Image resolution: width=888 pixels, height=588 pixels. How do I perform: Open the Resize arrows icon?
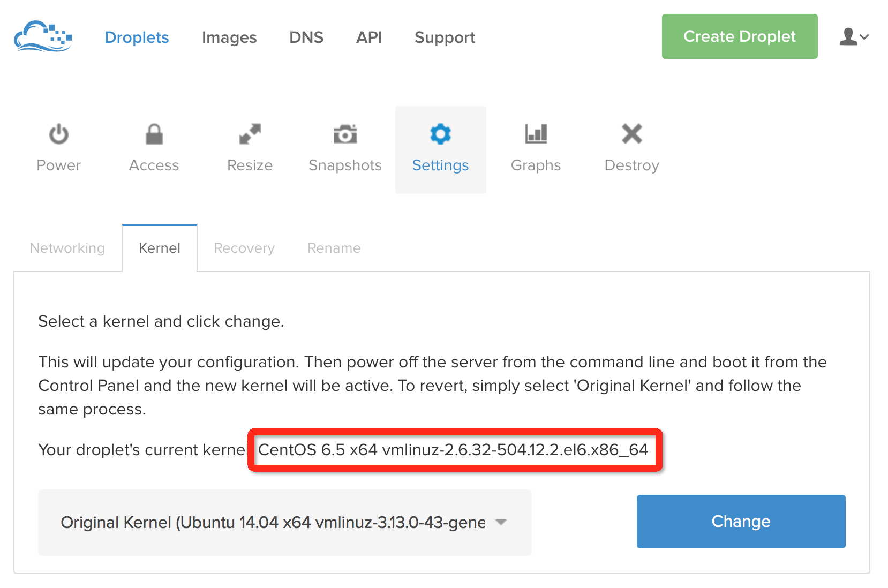[x=250, y=134]
